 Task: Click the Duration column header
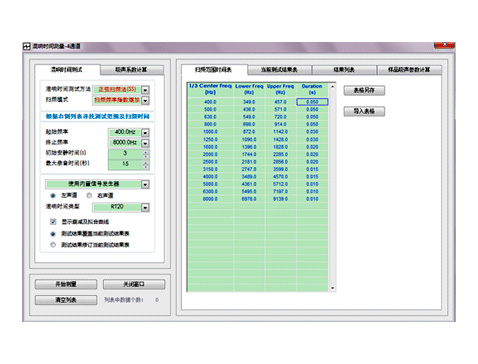coord(312,89)
